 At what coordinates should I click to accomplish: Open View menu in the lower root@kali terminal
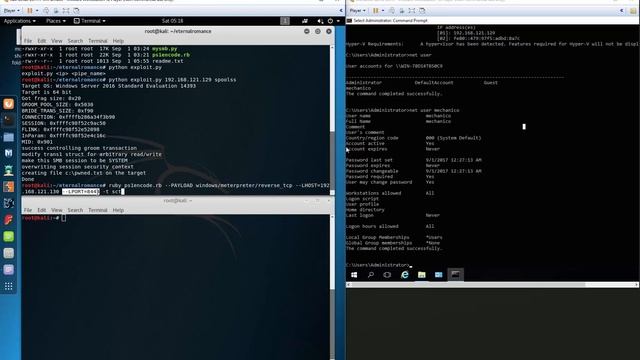(x=57, y=210)
